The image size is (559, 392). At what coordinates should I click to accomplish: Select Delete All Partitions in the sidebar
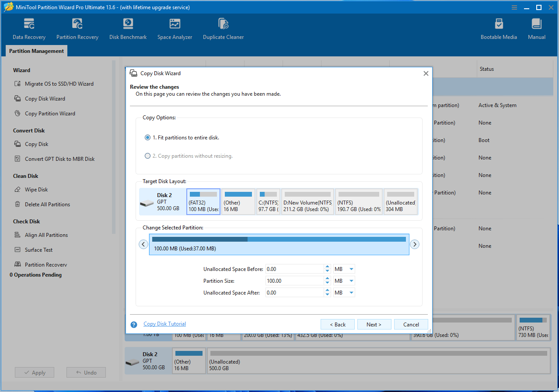point(47,205)
